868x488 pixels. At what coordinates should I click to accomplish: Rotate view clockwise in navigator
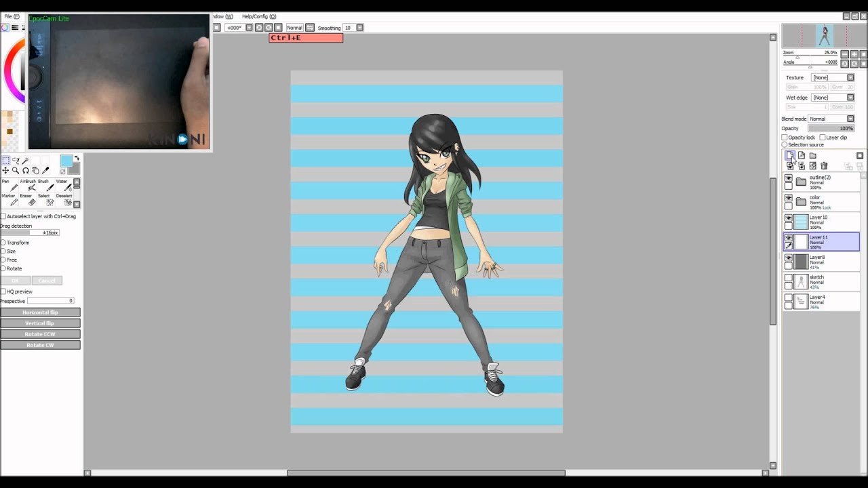854,64
